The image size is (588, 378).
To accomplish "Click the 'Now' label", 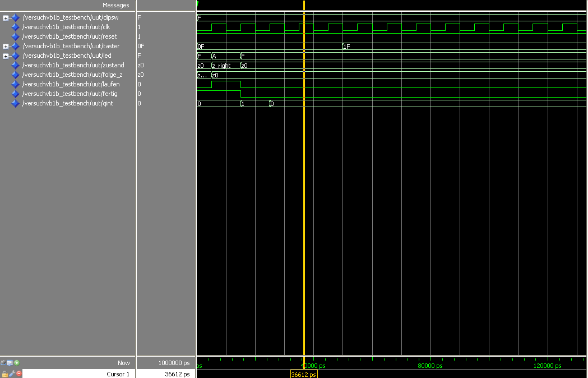I will click(x=124, y=363).
